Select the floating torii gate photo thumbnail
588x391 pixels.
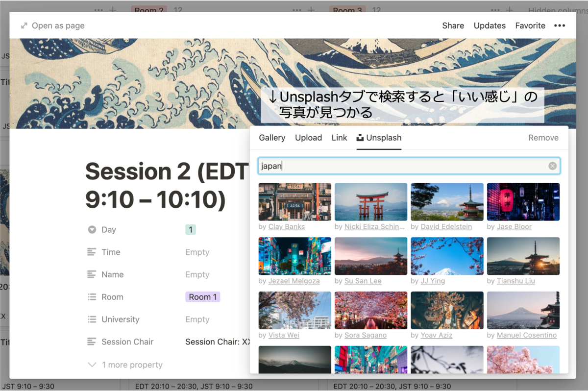pos(370,201)
